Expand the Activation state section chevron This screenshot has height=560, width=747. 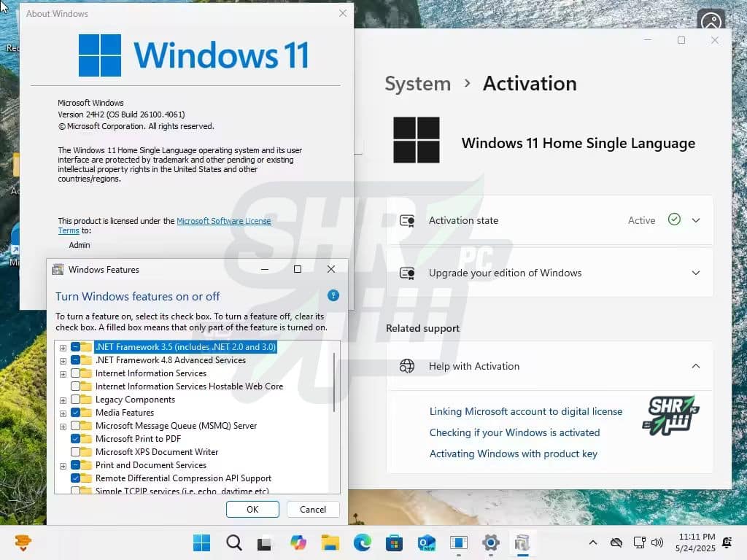[696, 220]
